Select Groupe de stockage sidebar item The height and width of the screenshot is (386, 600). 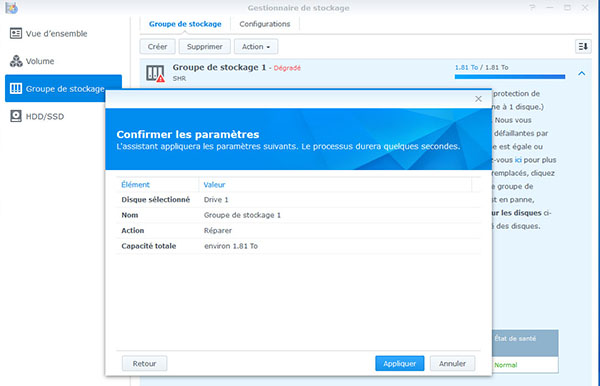pos(63,88)
